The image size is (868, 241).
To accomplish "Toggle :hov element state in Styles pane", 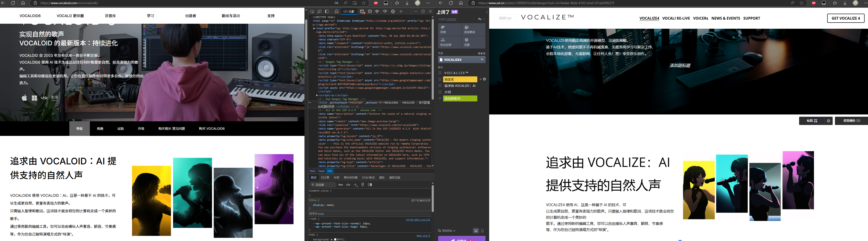I will pos(341,185).
